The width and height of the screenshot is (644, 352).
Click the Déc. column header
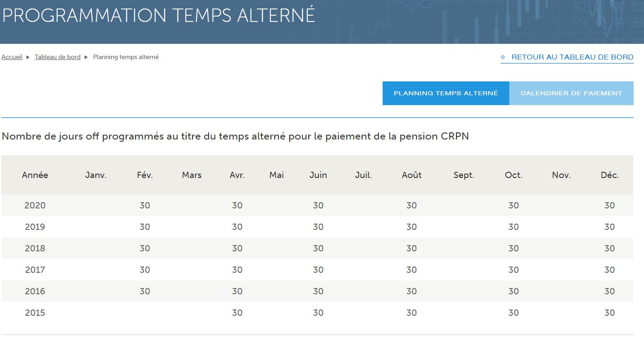tap(610, 175)
